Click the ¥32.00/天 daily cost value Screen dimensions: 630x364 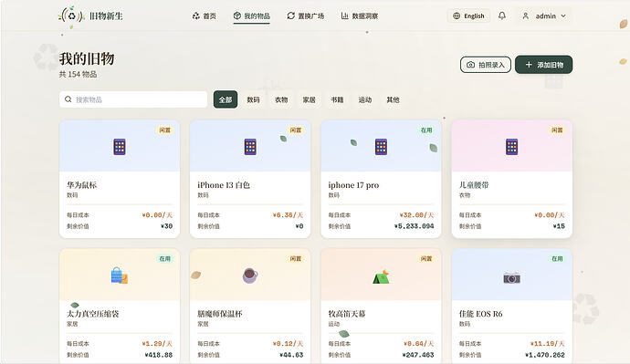416,215
